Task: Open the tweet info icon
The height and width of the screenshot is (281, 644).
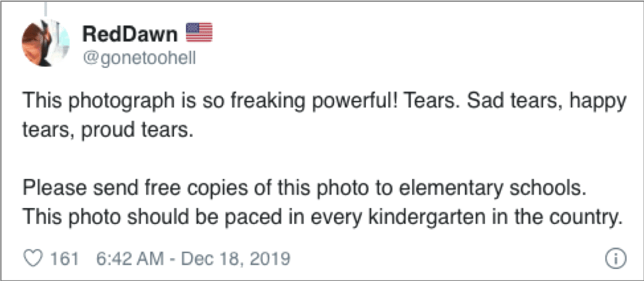Action: coord(618,259)
